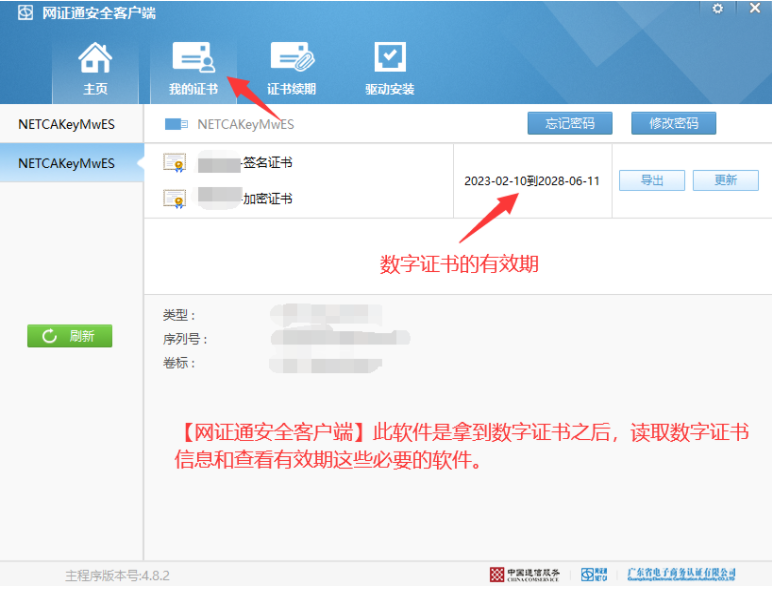Select the first NETCAKeyMwES sidebar entry
This screenshot has width=772, height=591.
(x=67, y=124)
